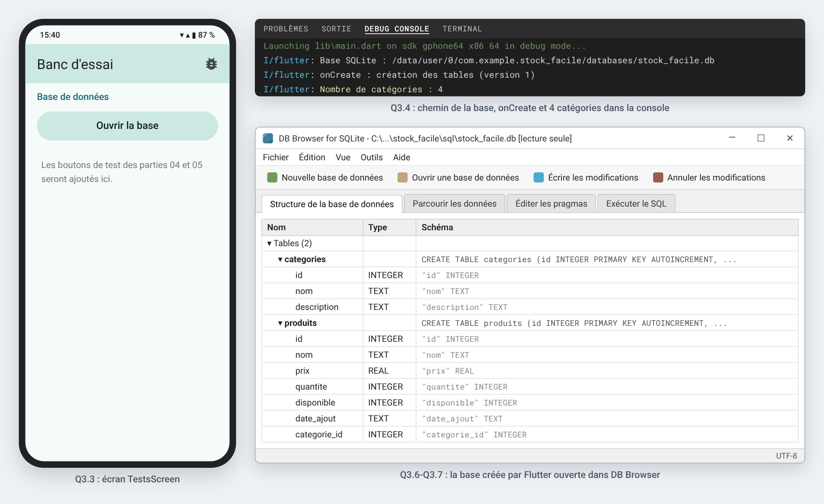Select the categorie_id row in produits

pyautogui.click(x=530, y=434)
